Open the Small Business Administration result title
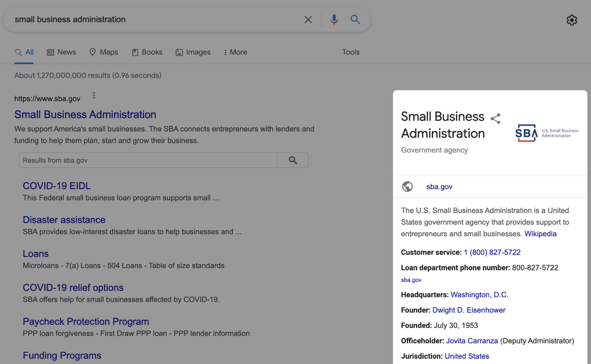 [x=85, y=114]
